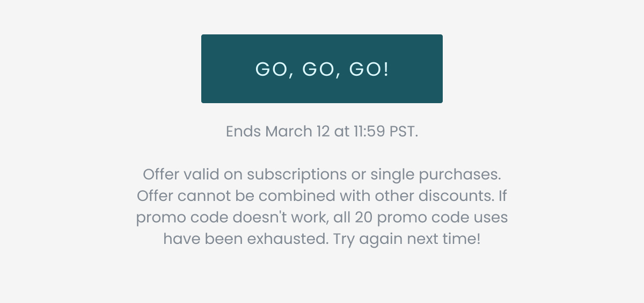
Task: Click the word 'PST.' in the deadline line
Action: tap(403, 132)
